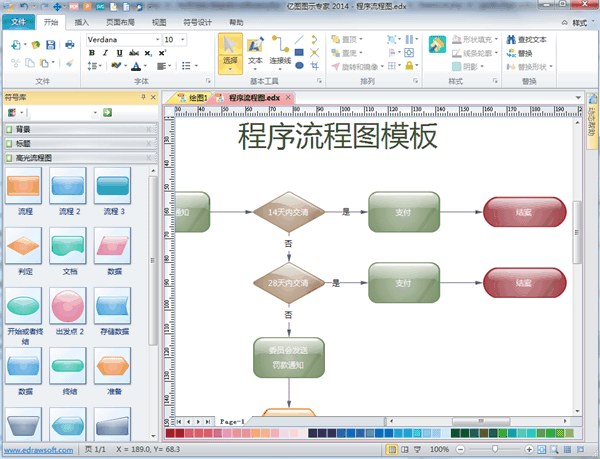Go to next page arrow near Page-1
Screen dimensions: 600x459
pyautogui.click(x=198, y=422)
